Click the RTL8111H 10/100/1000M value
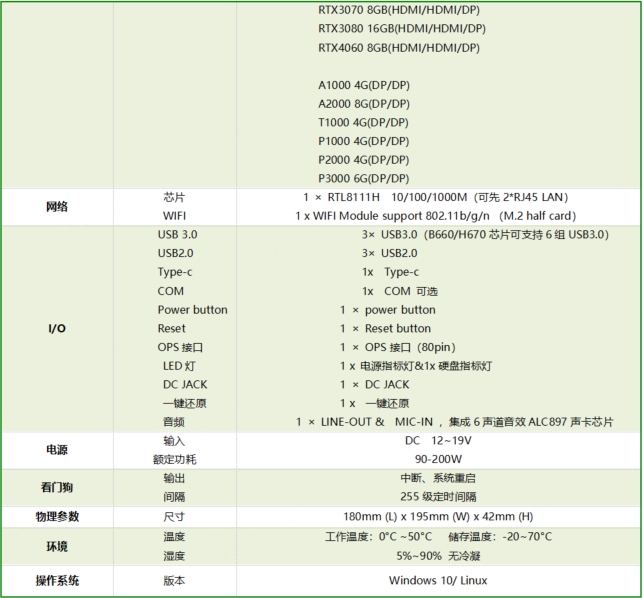Screen dimensions: 643x598 (436, 197)
